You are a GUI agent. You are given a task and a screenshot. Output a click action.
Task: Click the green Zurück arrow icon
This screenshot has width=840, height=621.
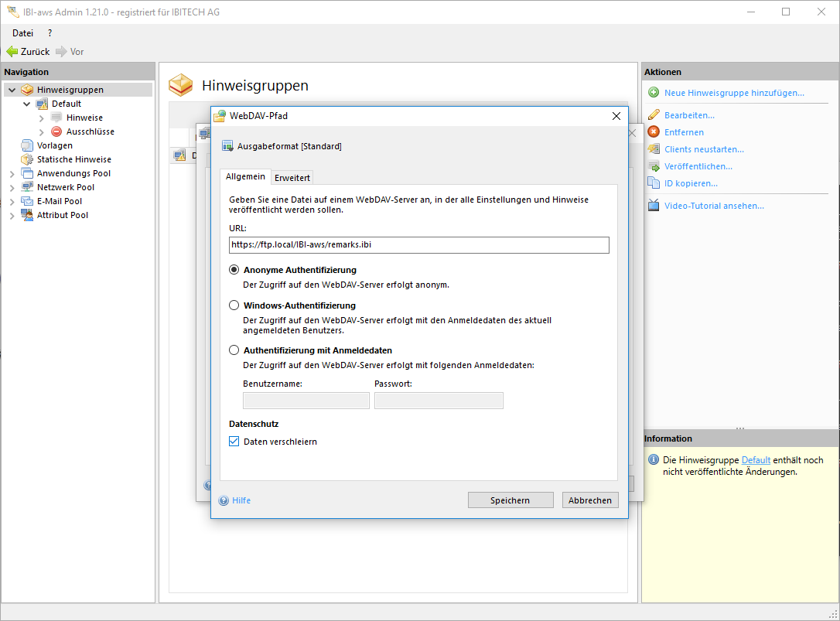12,52
